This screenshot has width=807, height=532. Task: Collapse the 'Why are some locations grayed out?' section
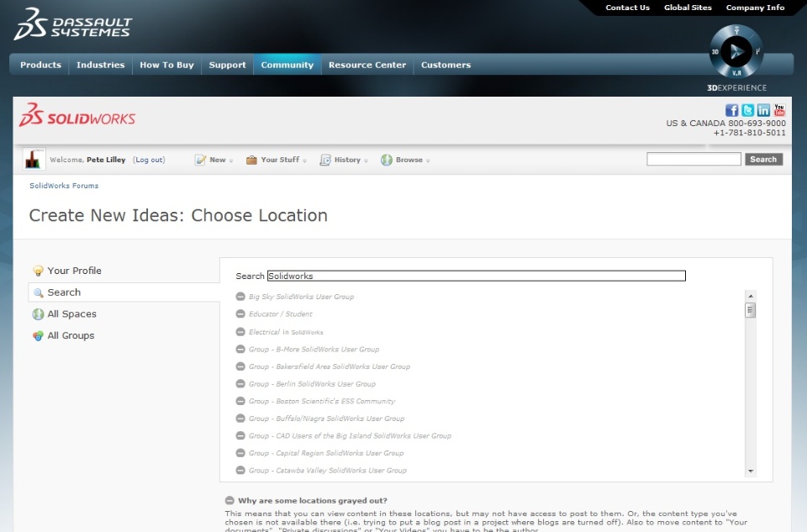(x=229, y=500)
